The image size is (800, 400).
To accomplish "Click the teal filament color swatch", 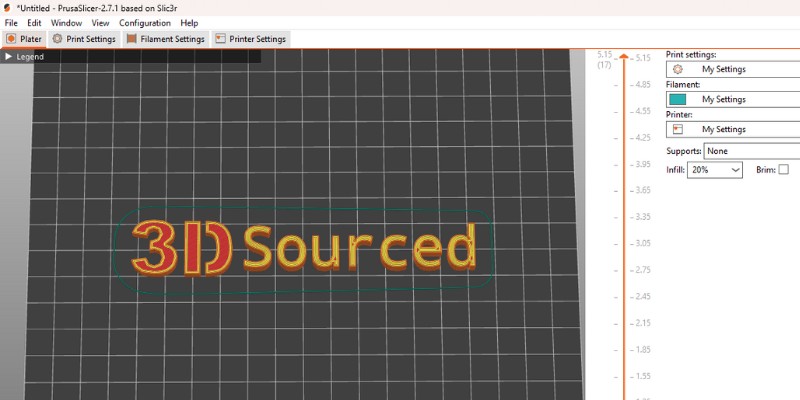I will 678,100.
